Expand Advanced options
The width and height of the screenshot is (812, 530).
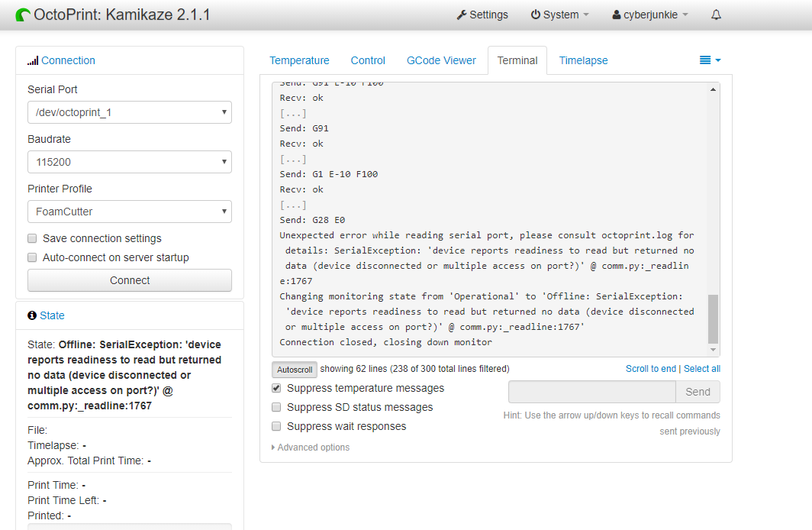[x=311, y=447]
